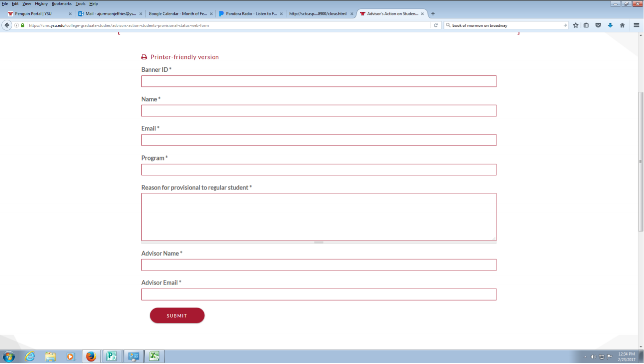This screenshot has width=644, height=364.
Task: Open Windows Explorer folder in taskbar
Action: pos(50,356)
